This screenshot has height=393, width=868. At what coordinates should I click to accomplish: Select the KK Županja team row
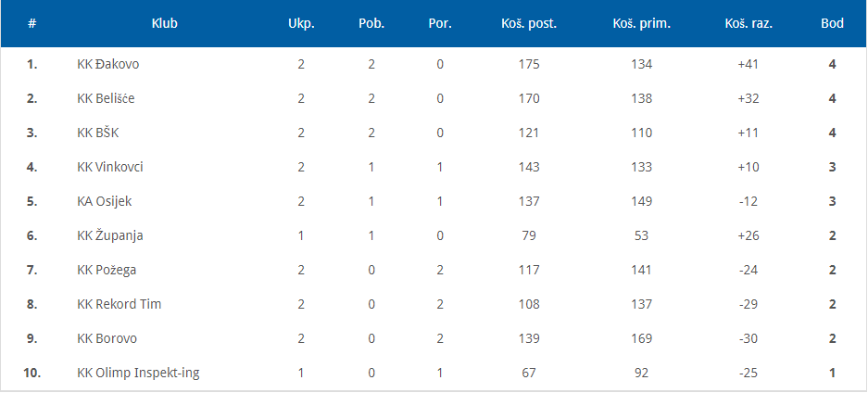point(110,235)
